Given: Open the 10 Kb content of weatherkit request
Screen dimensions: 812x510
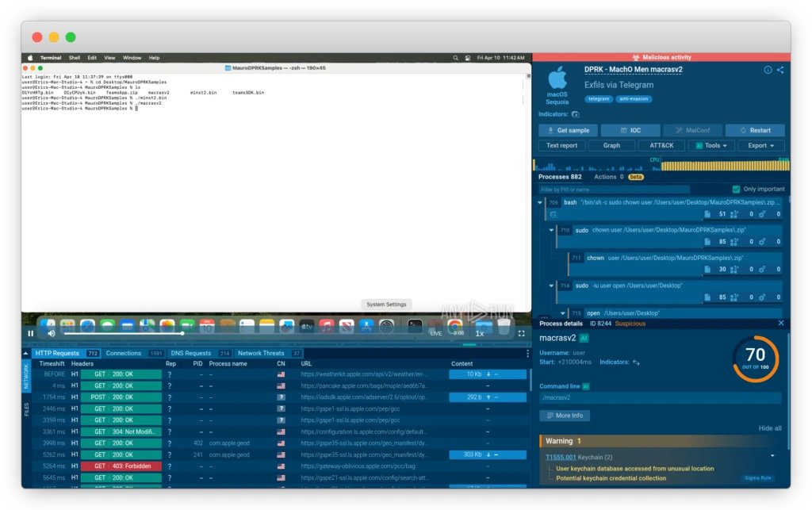Looking at the screenshot, I should pyautogui.click(x=488, y=374).
